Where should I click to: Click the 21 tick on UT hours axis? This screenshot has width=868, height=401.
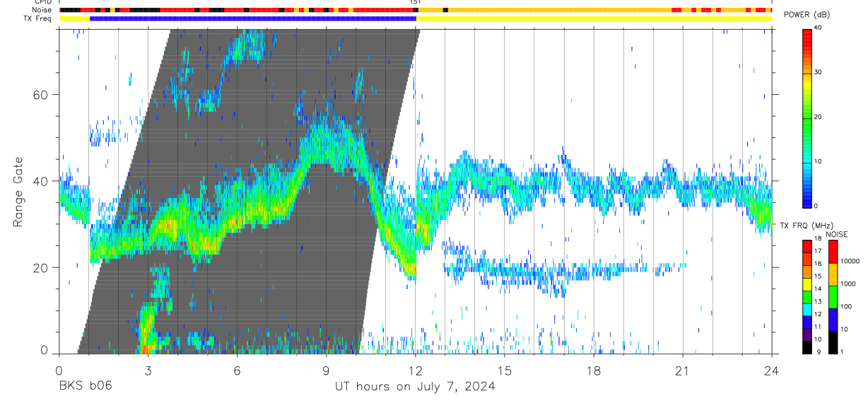(x=683, y=371)
